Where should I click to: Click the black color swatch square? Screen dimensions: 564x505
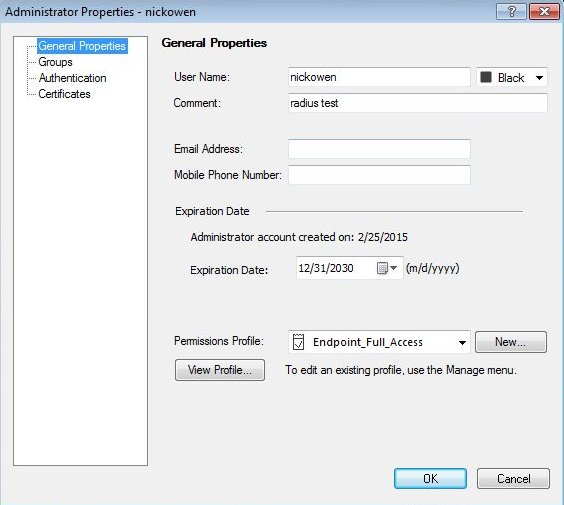click(x=486, y=77)
